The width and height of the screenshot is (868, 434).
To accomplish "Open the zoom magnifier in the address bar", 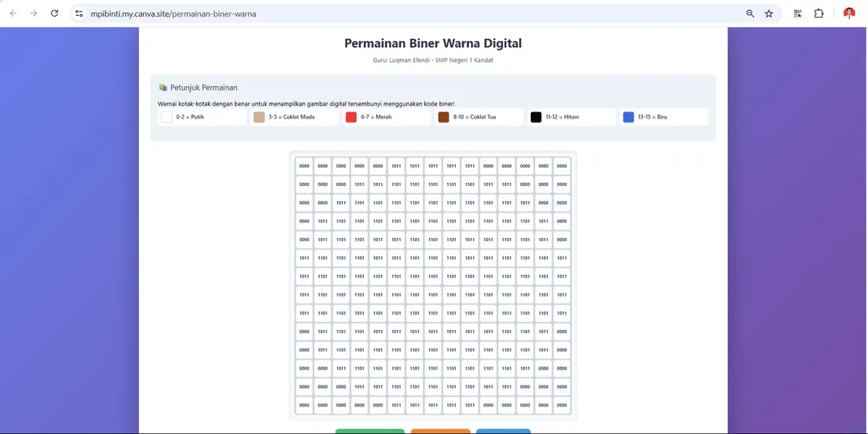I will 750,14.
